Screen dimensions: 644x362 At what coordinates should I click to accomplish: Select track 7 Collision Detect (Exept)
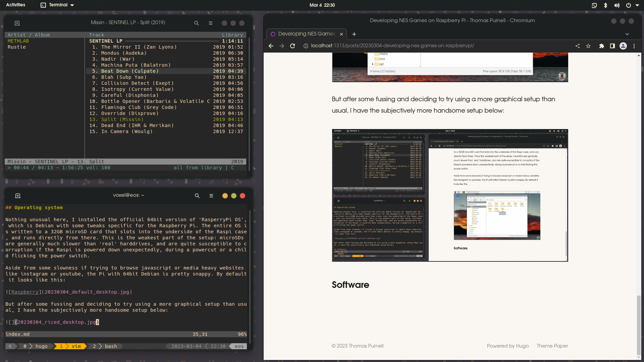tap(166, 83)
